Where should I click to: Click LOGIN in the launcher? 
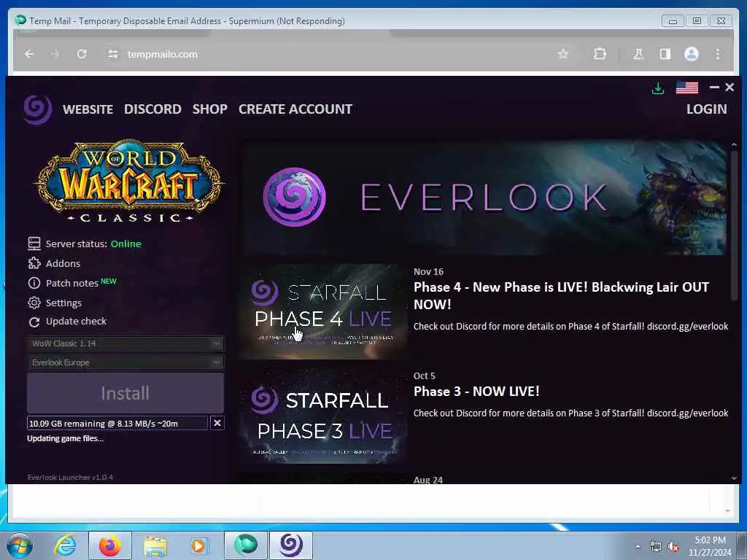(x=706, y=109)
